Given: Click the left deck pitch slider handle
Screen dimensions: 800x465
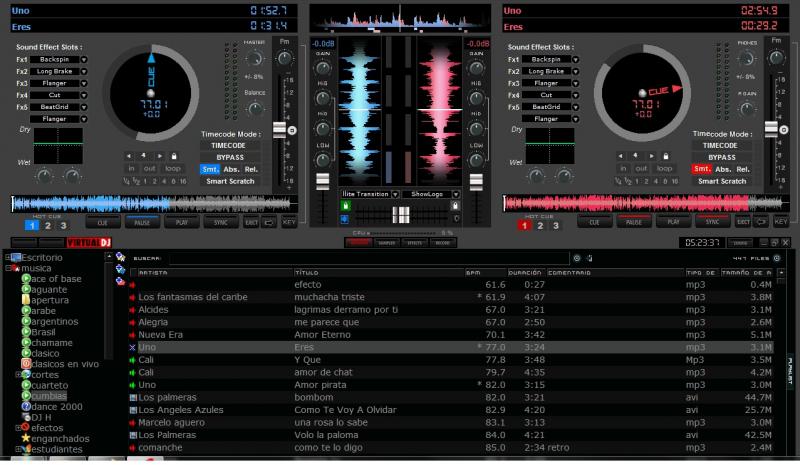Looking at the screenshot, I should point(280,130).
